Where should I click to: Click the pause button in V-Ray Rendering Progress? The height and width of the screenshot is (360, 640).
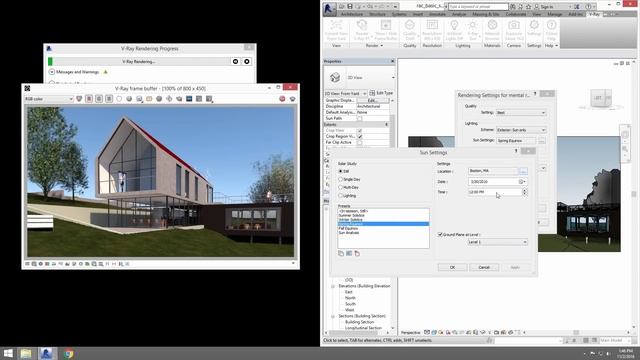[236, 61]
